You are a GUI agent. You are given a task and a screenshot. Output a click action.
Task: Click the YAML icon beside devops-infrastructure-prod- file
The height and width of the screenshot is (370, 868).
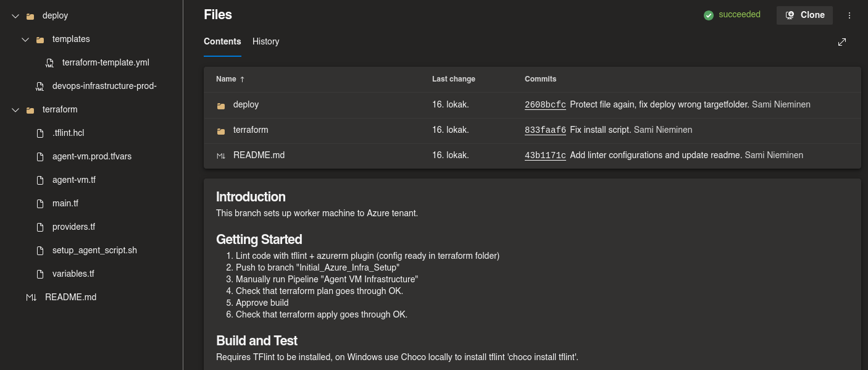click(x=40, y=86)
